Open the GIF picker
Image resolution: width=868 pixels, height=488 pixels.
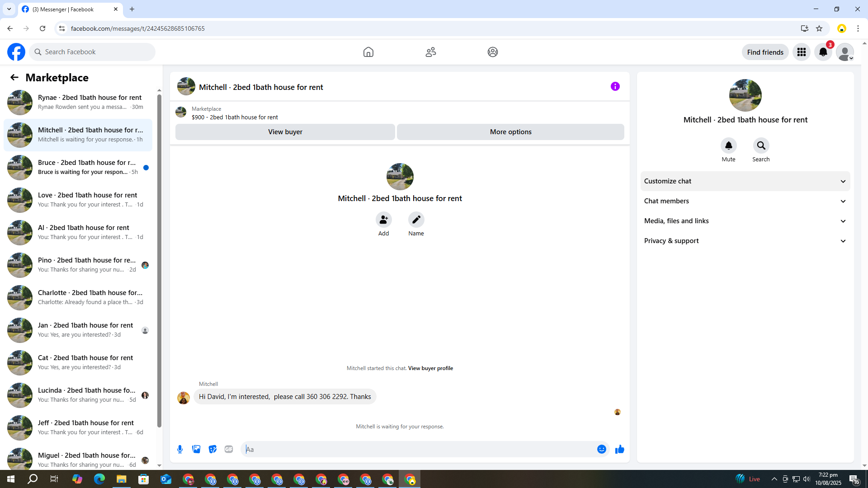tap(229, 449)
